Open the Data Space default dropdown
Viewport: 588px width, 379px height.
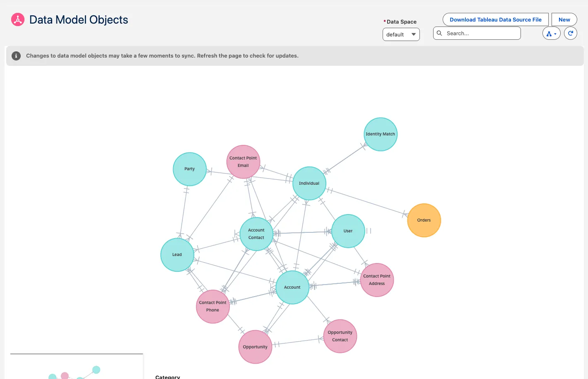click(x=401, y=34)
